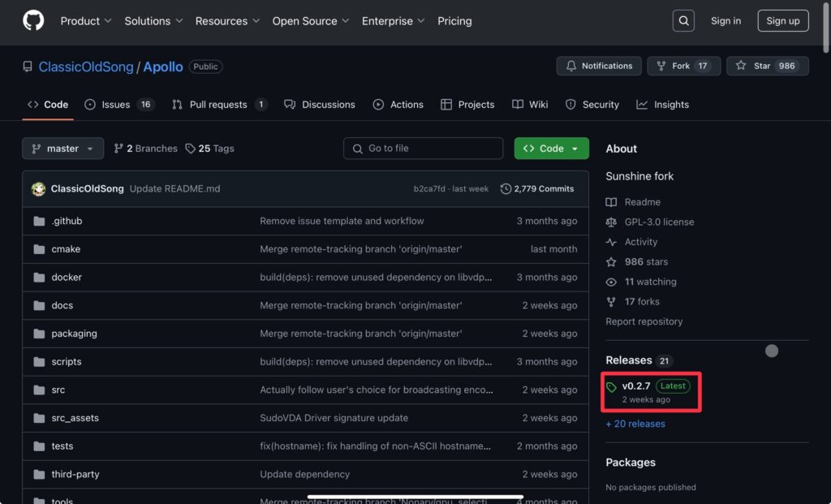Screen dimensions: 831x504
Task: Open the 'SudoVDA Driver signature update' commit
Action: pyautogui.click(x=334, y=418)
